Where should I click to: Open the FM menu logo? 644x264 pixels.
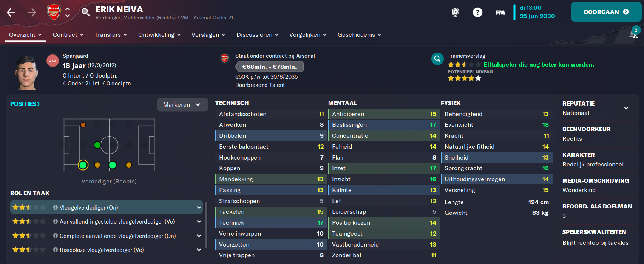[x=500, y=12]
